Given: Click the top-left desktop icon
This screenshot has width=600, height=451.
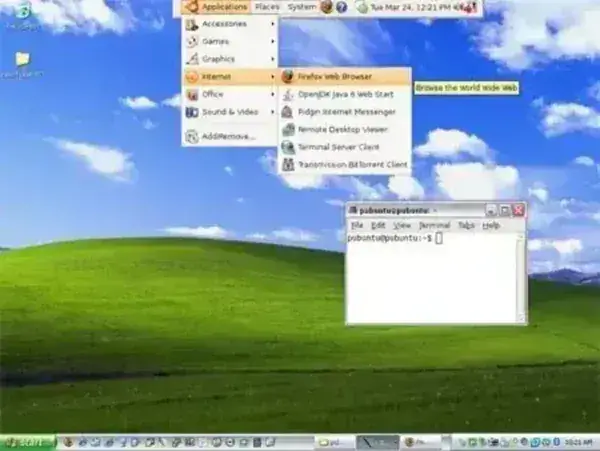Looking at the screenshot, I should pos(22,11).
